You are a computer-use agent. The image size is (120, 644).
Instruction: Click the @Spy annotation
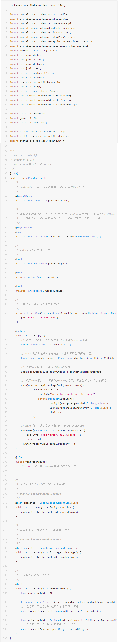pyautogui.click(x=18, y=232)
